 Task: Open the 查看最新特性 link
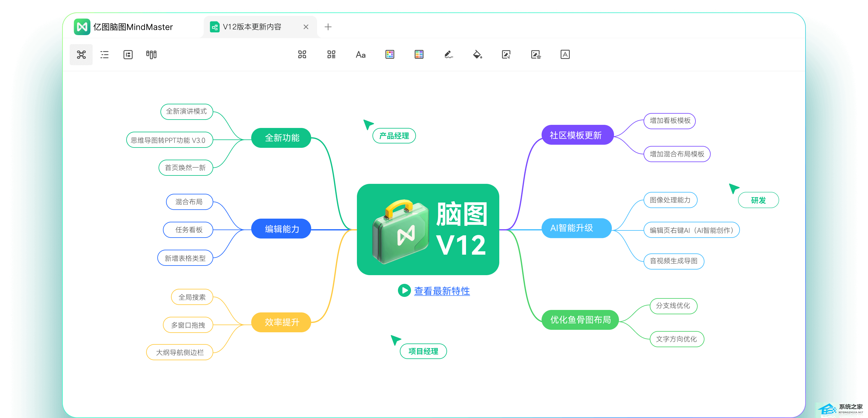[x=442, y=291]
